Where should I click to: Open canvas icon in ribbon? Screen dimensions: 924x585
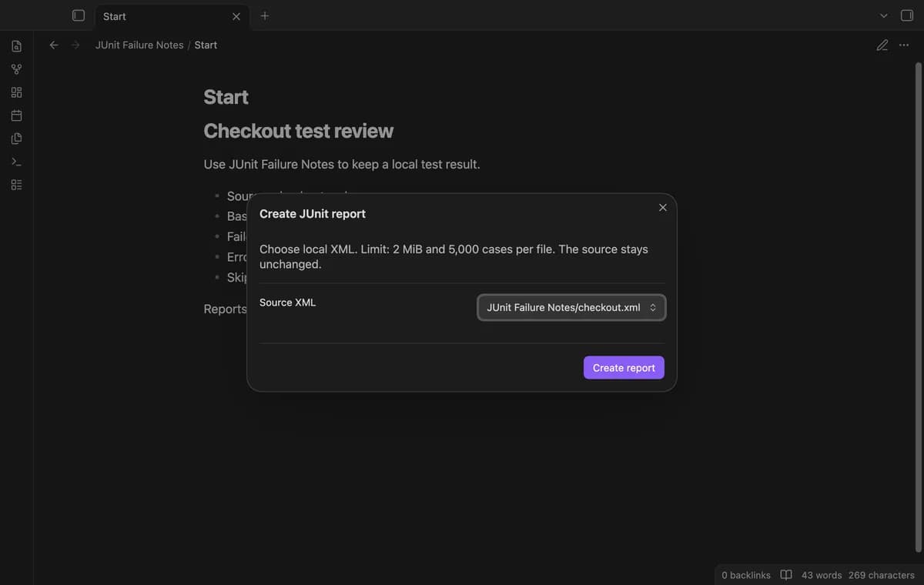tap(16, 92)
